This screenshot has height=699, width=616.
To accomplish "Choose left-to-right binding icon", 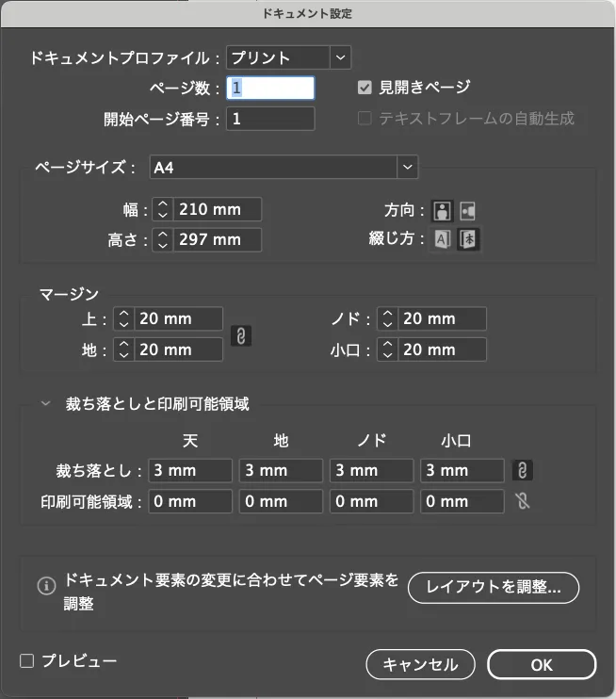I will point(442,239).
